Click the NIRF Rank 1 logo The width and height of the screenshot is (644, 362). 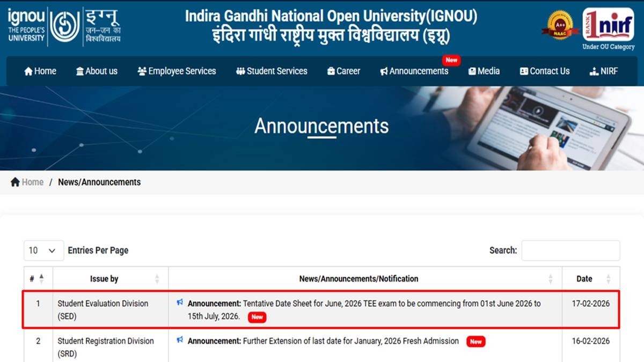coord(608,25)
